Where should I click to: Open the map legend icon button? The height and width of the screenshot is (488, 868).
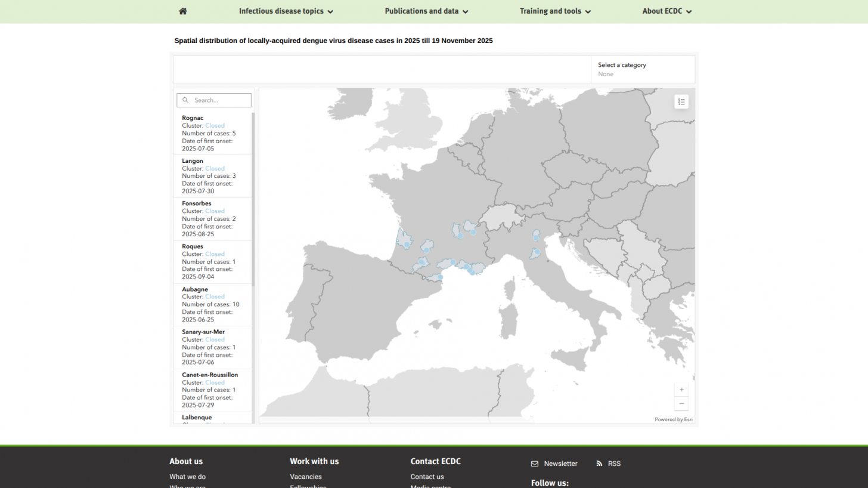[x=681, y=102]
